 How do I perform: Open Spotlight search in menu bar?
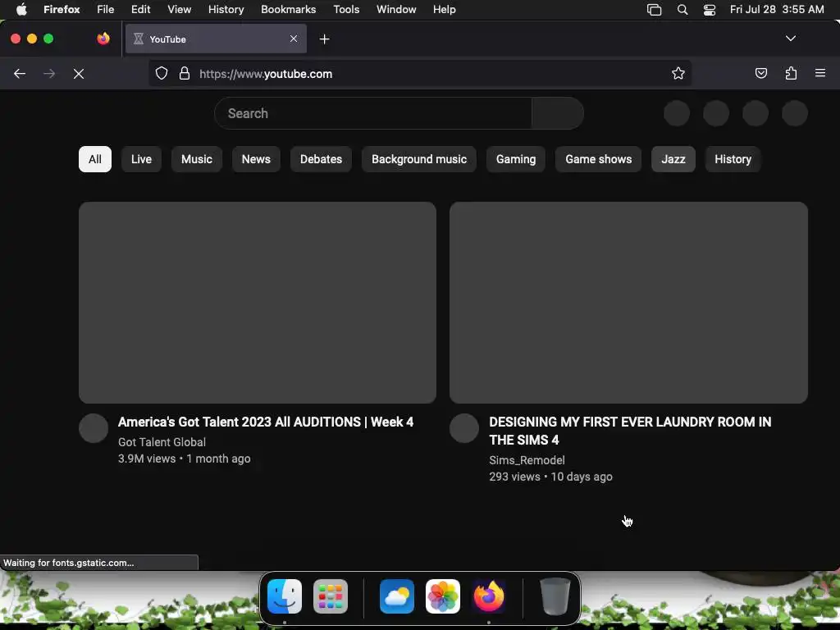coord(682,10)
